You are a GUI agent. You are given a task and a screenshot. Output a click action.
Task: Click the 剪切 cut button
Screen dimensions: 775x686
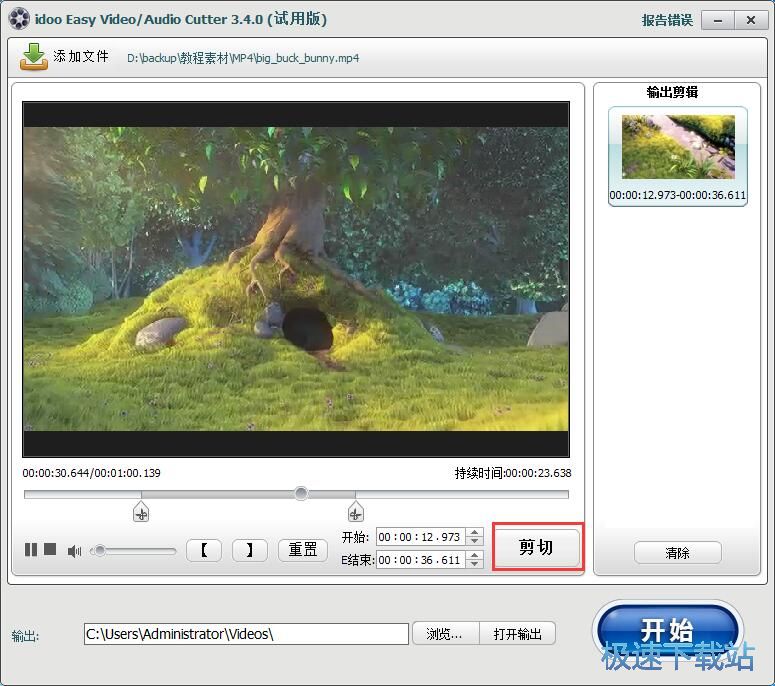(537, 548)
